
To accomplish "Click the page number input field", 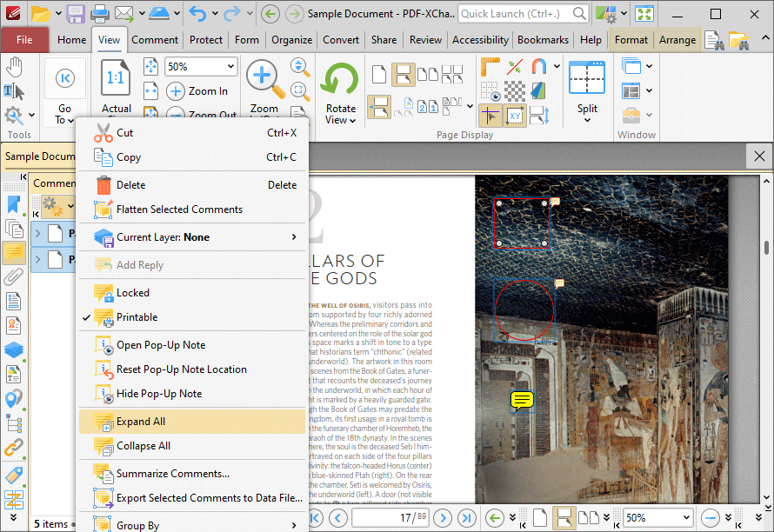I will pyautogui.click(x=390, y=518).
